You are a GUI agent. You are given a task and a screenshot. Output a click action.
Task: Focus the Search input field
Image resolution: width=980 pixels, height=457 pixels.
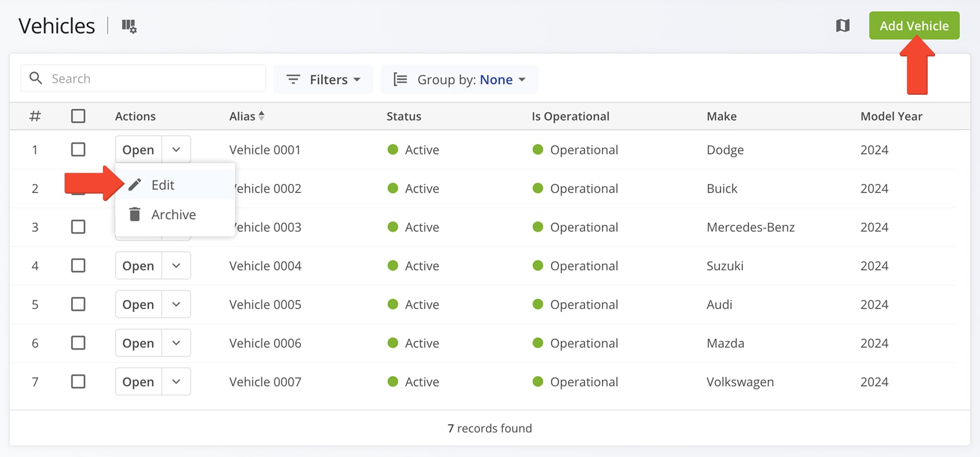point(143,78)
